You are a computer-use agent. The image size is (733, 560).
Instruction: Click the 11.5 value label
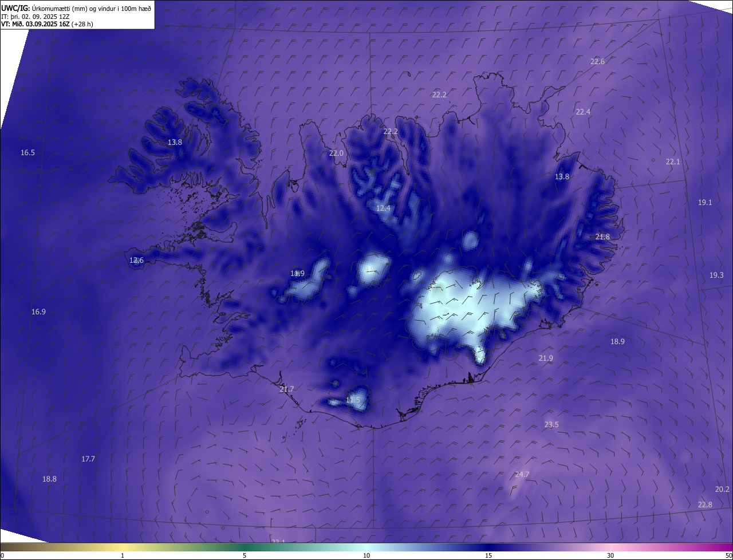coord(353,400)
